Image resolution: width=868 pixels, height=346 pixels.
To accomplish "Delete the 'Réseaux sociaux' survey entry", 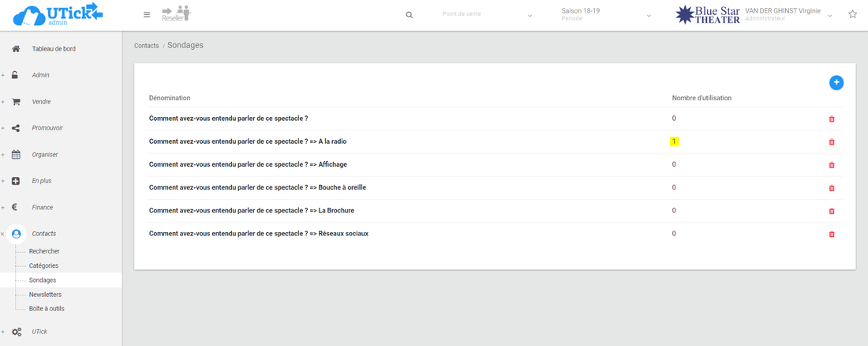I will tap(832, 235).
